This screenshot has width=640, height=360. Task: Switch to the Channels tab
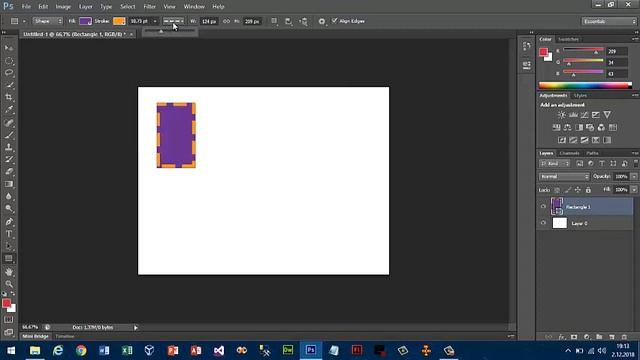569,153
